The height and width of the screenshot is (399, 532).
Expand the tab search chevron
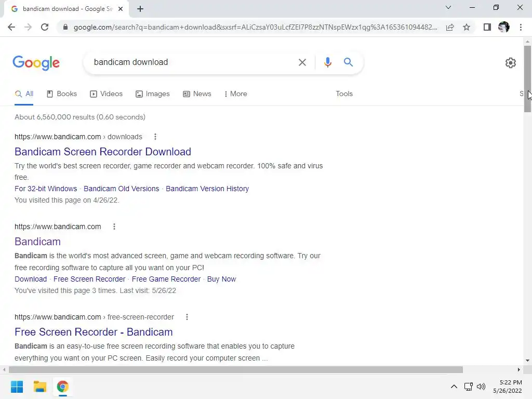click(x=448, y=7)
